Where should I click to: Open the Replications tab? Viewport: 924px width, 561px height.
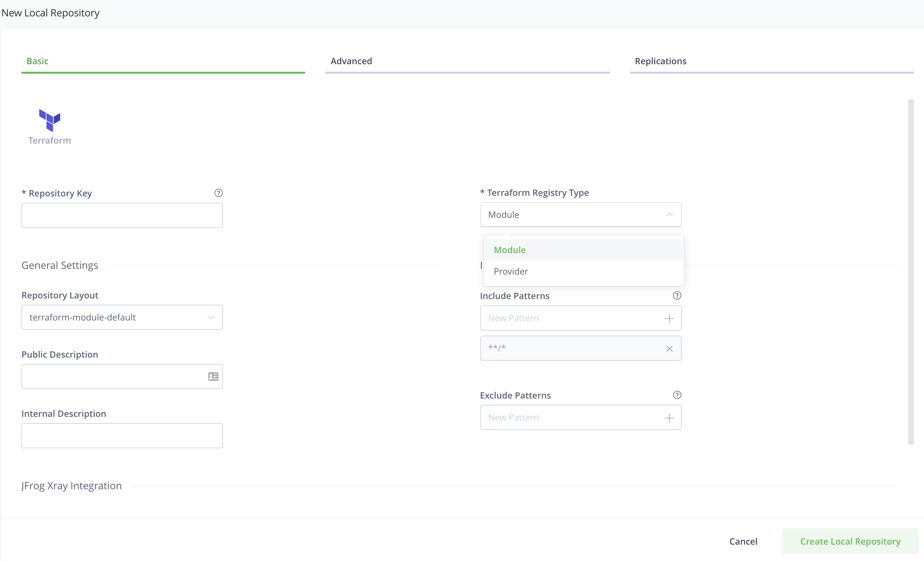660,61
